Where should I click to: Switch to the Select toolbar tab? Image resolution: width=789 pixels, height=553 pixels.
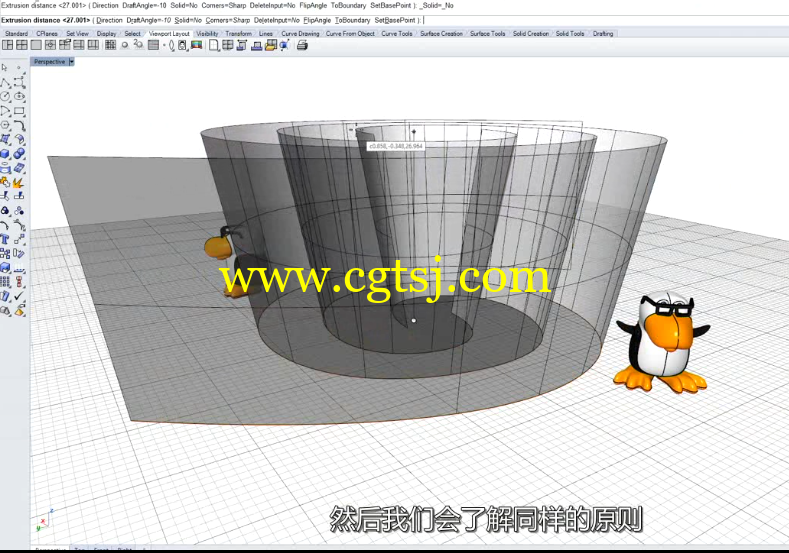132,34
